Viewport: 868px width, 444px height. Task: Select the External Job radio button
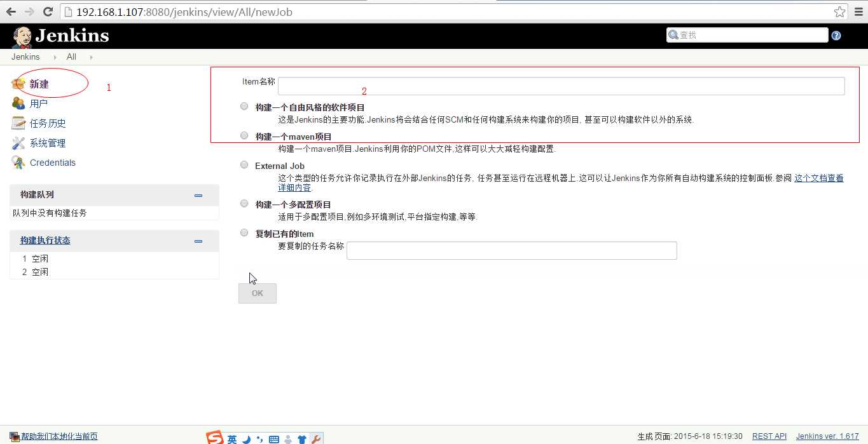pos(244,165)
